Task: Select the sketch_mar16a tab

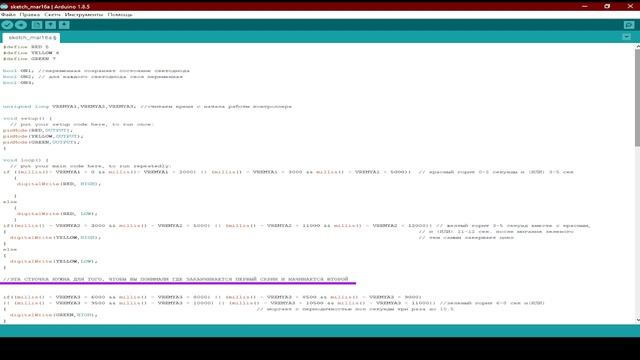Action: (31, 38)
